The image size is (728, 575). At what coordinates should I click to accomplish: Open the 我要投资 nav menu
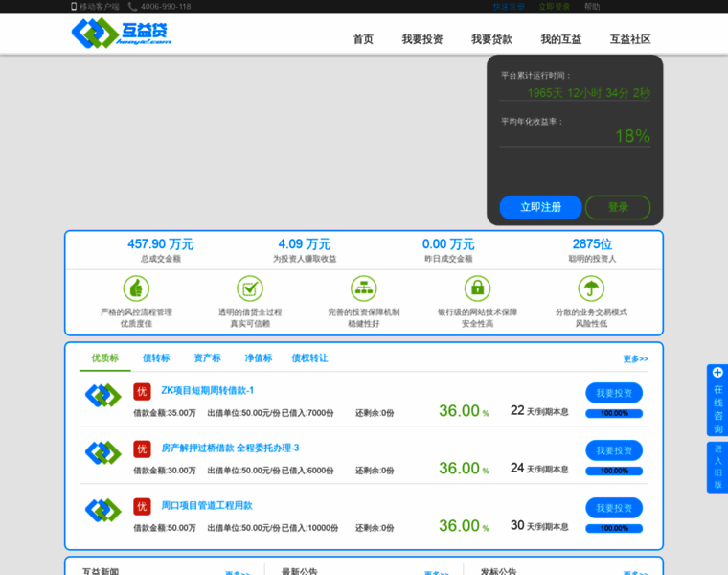[422, 39]
